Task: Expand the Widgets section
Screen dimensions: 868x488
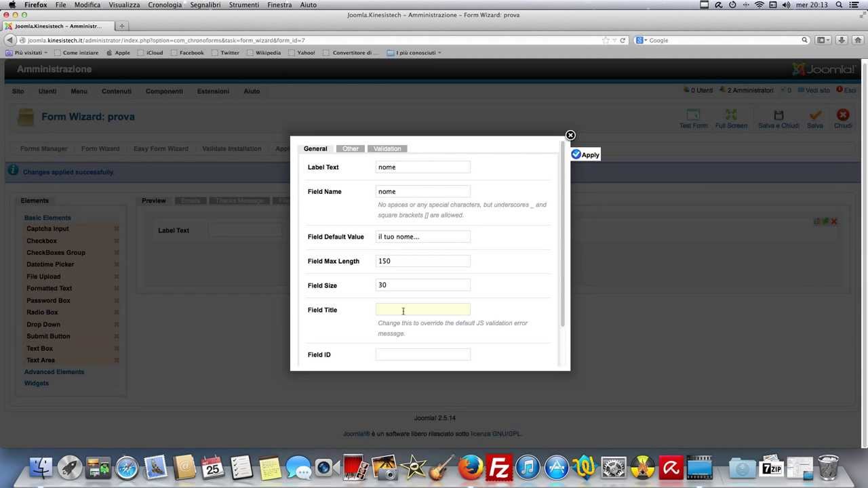Action: click(x=37, y=383)
